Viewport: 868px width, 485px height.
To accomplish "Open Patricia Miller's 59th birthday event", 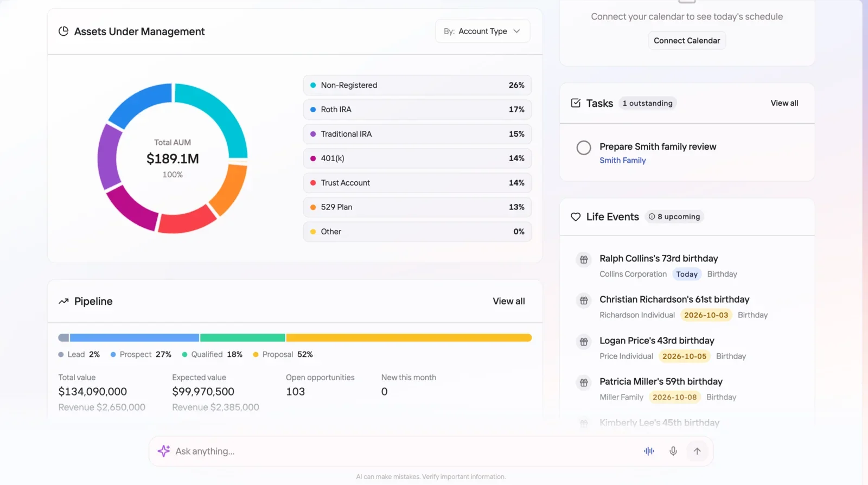I will tap(661, 381).
